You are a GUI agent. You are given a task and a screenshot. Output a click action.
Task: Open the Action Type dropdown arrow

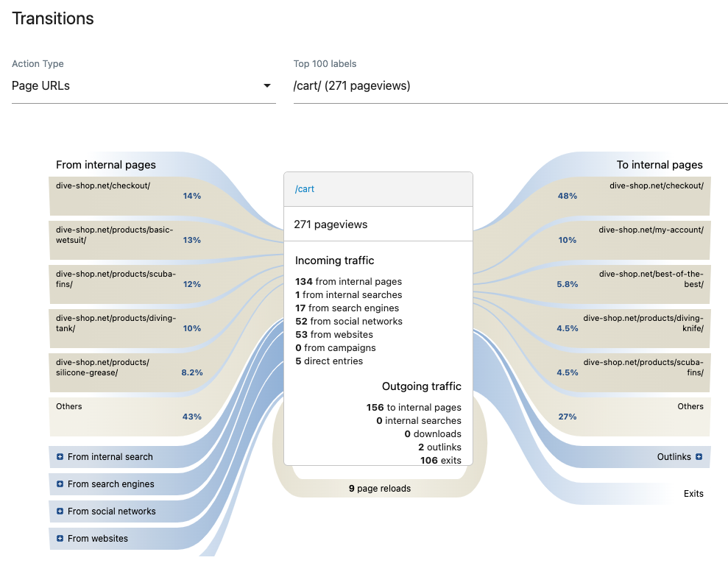point(267,86)
